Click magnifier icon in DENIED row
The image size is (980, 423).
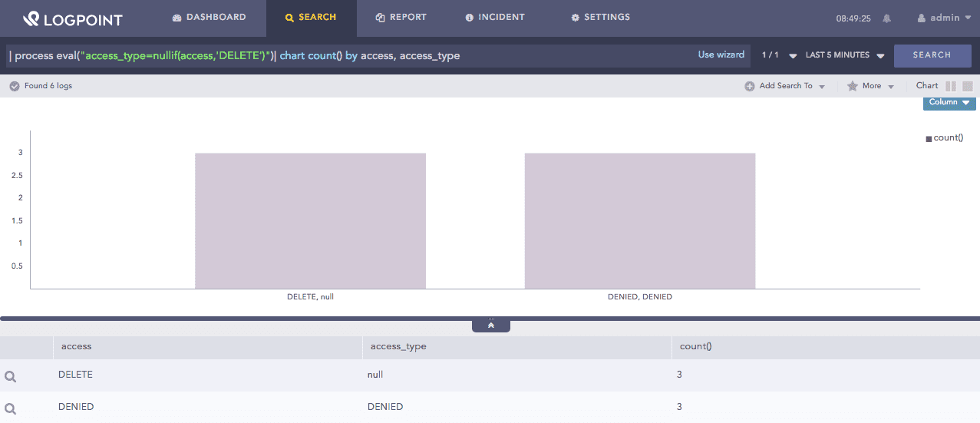11,408
